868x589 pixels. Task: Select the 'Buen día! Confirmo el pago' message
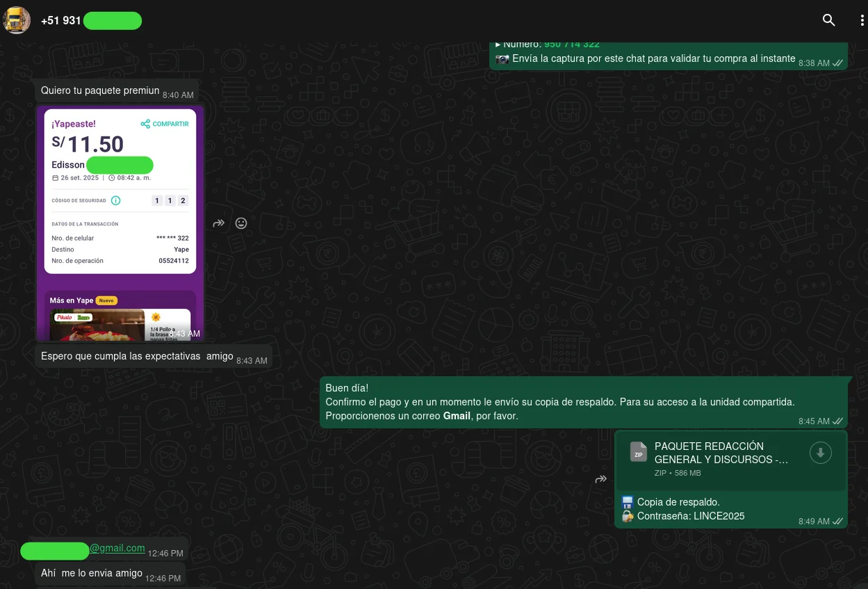559,402
